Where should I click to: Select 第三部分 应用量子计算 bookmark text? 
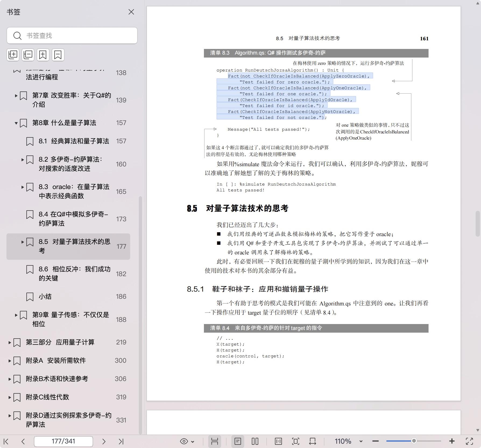(x=60, y=342)
